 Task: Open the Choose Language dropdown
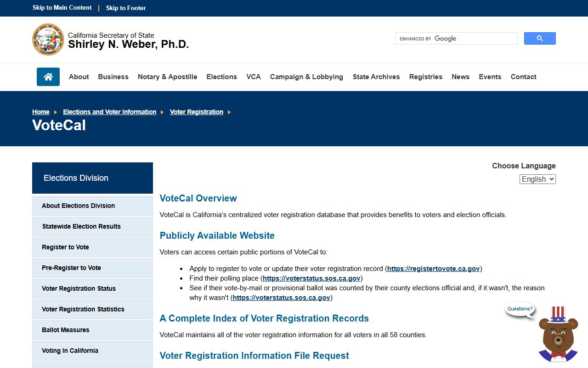(537, 179)
